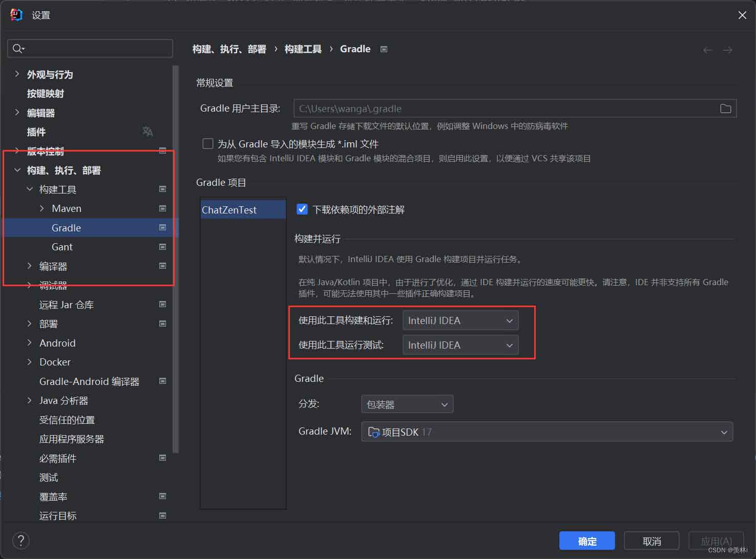This screenshot has width=756, height=559.
Task: Click the 应用(A) button
Action: pos(716,541)
